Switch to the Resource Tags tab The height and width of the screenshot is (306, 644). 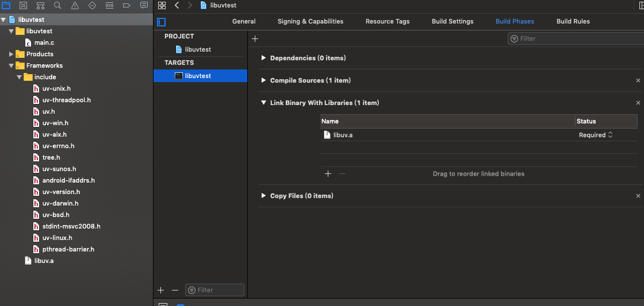[x=388, y=21]
